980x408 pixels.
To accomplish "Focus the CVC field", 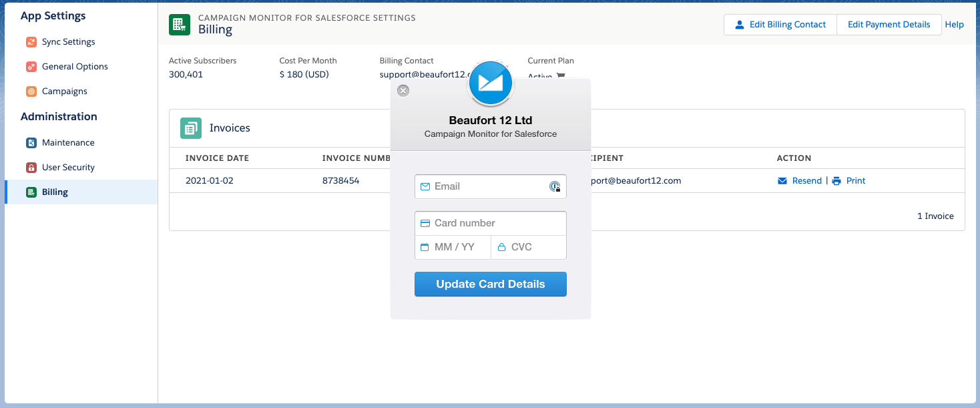I will click(529, 247).
